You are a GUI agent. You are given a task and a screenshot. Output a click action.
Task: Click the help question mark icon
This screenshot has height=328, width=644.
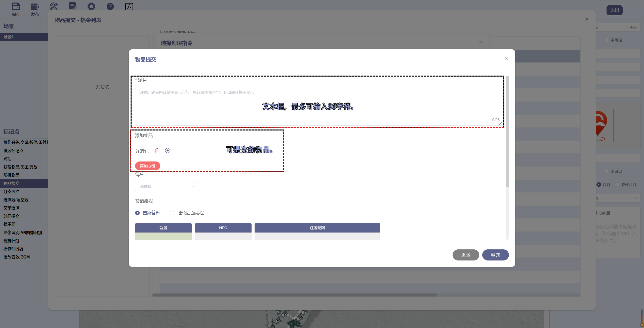[110, 6]
